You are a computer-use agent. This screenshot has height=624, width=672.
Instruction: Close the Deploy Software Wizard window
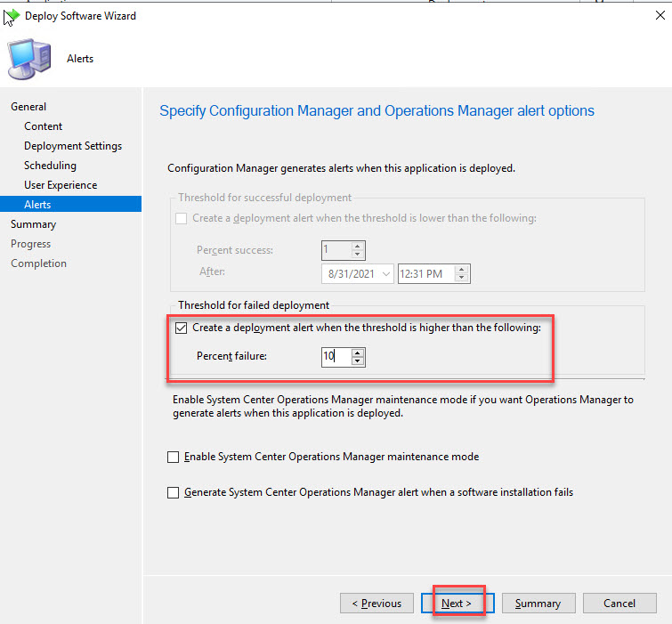(x=654, y=16)
